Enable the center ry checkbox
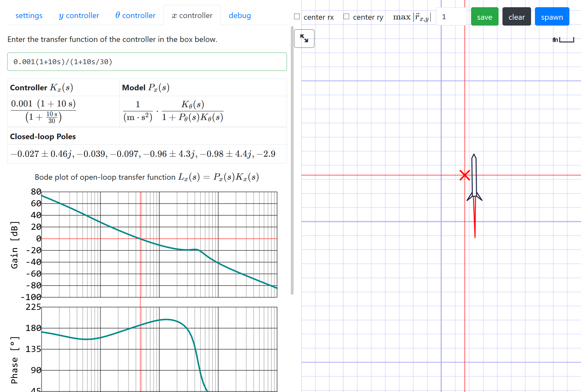 [346, 17]
